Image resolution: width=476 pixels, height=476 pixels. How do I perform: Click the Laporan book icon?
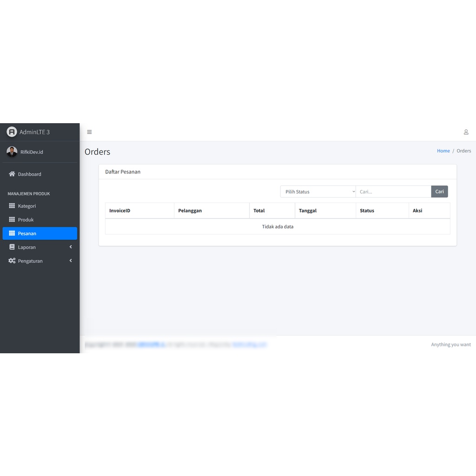tap(12, 247)
